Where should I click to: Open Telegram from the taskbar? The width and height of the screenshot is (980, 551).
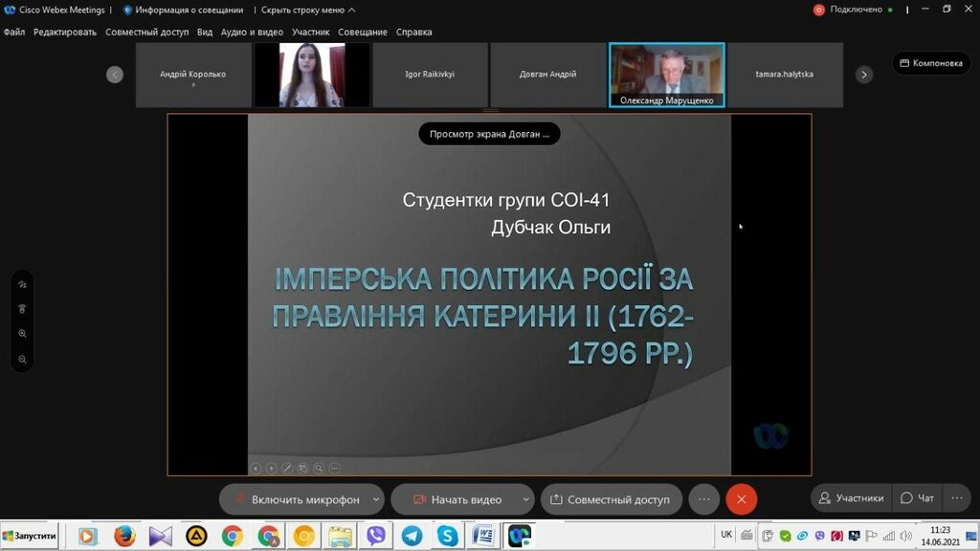pyautogui.click(x=412, y=536)
